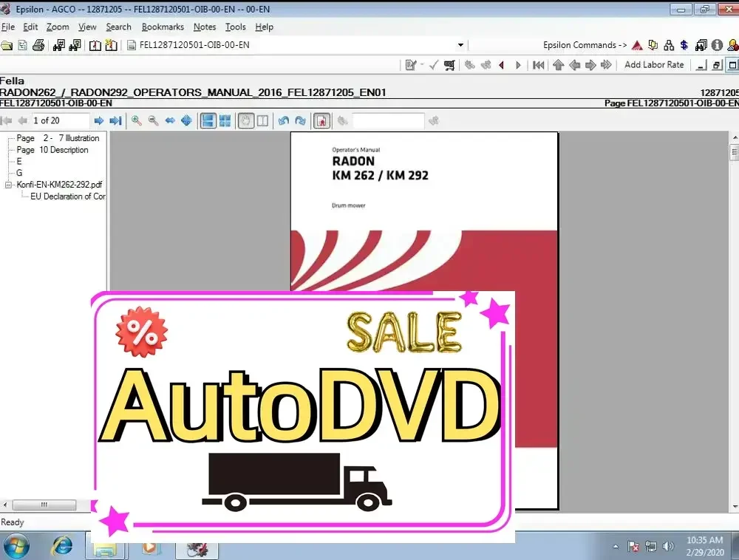Open the Notes menu
This screenshot has height=560, width=739.
[205, 27]
